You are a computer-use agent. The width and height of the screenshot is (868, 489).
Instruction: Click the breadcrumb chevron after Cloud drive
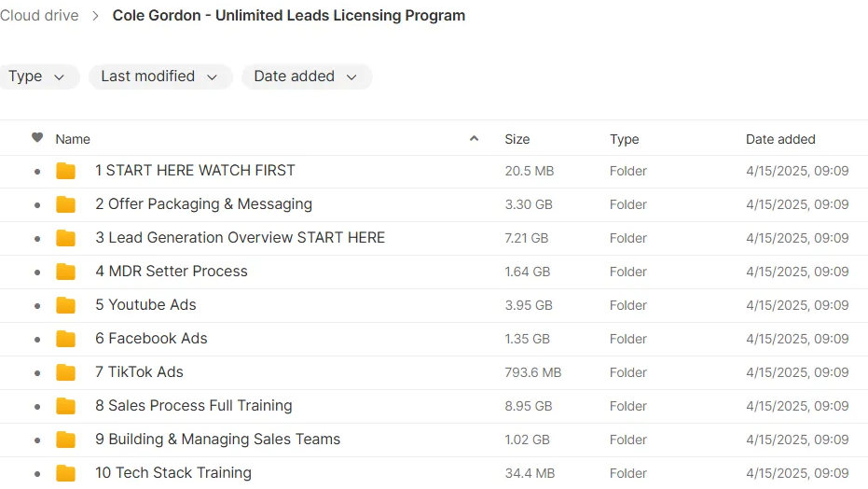(x=96, y=16)
